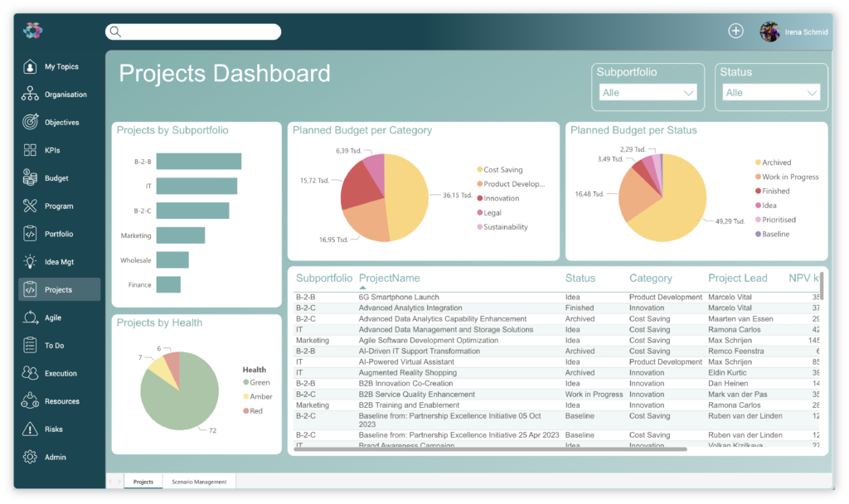Select the Projects tab at bottom
Image resolution: width=849 pixels, height=504 pixels.
(143, 482)
